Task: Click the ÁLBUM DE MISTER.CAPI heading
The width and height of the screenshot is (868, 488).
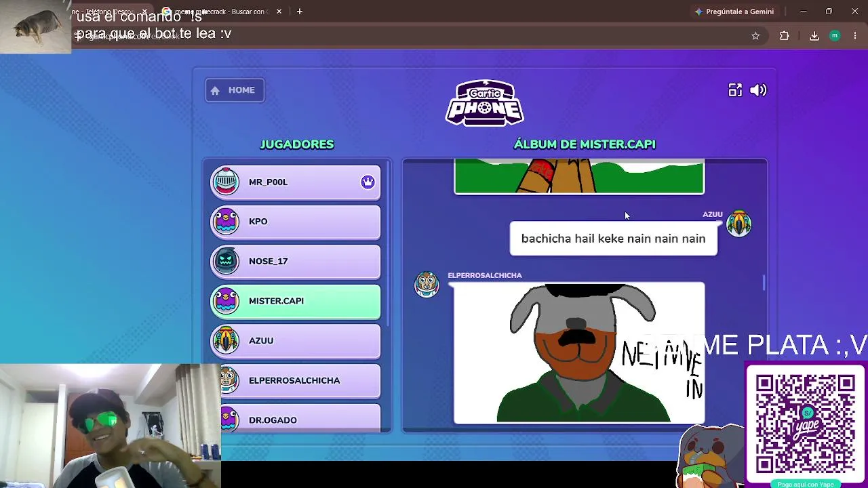Action: click(x=585, y=144)
